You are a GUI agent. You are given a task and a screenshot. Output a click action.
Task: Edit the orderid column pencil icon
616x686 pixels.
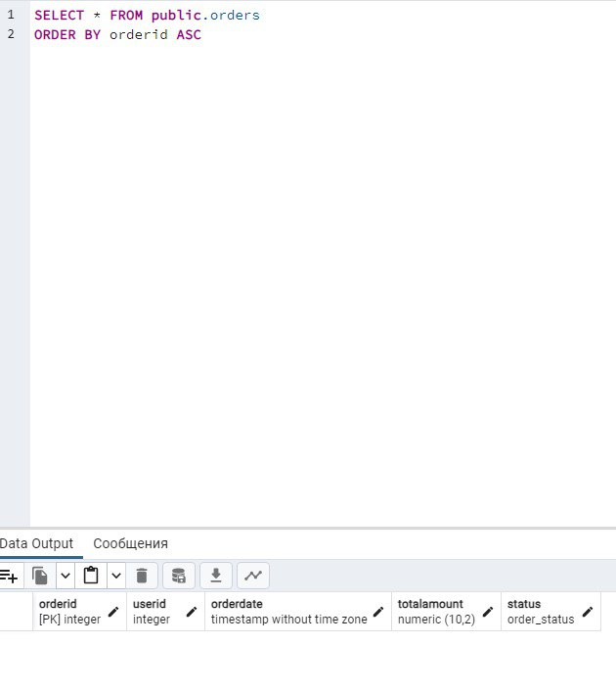tap(113, 612)
